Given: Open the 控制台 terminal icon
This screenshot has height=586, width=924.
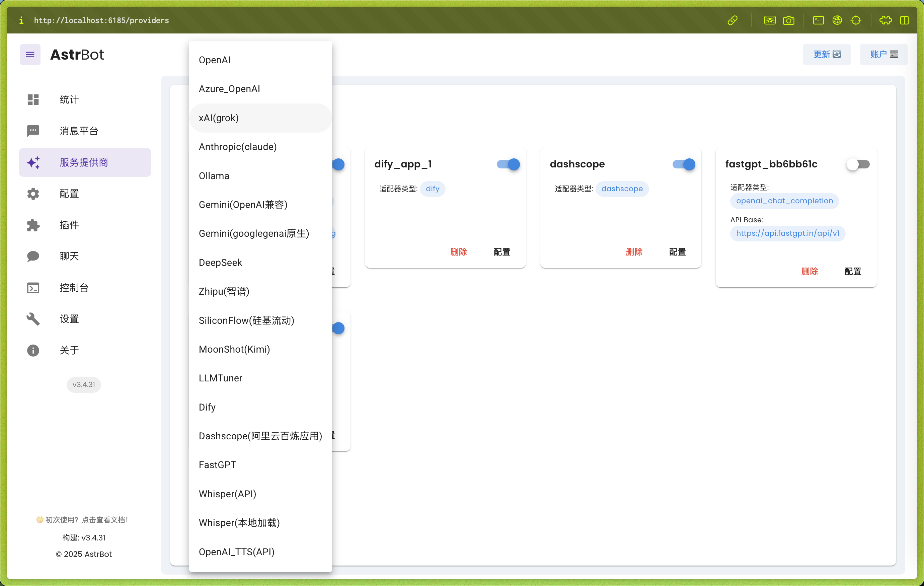Looking at the screenshot, I should tap(33, 288).
